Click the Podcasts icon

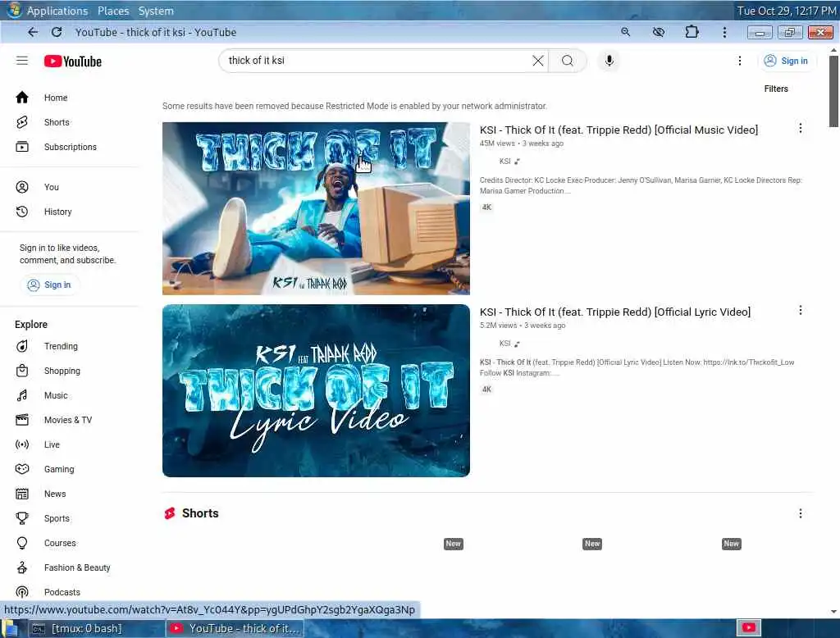point(22,592)
